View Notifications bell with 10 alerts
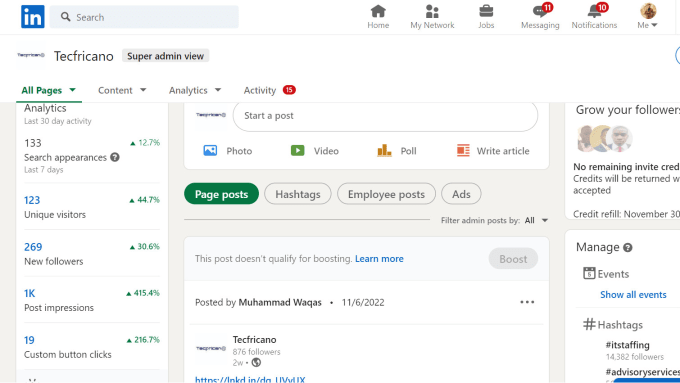The height and width of the screenshot is (383, 680). [x=594, y=17]
